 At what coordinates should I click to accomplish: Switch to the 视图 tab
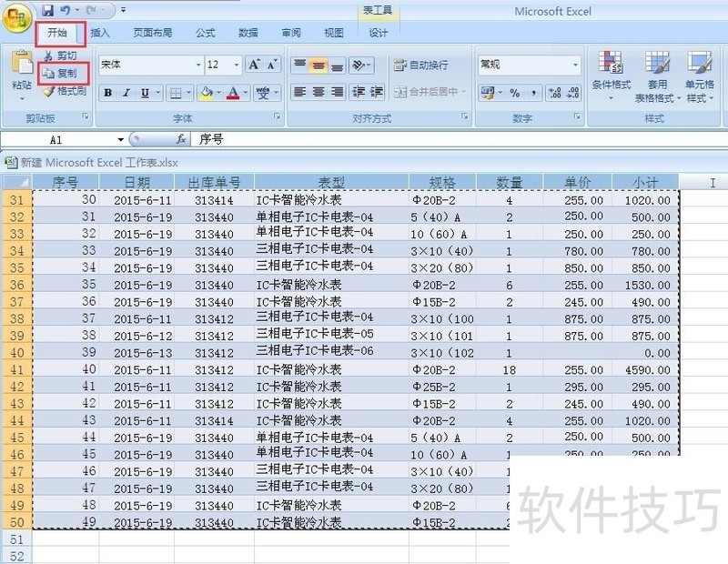(x=334, y=33)
